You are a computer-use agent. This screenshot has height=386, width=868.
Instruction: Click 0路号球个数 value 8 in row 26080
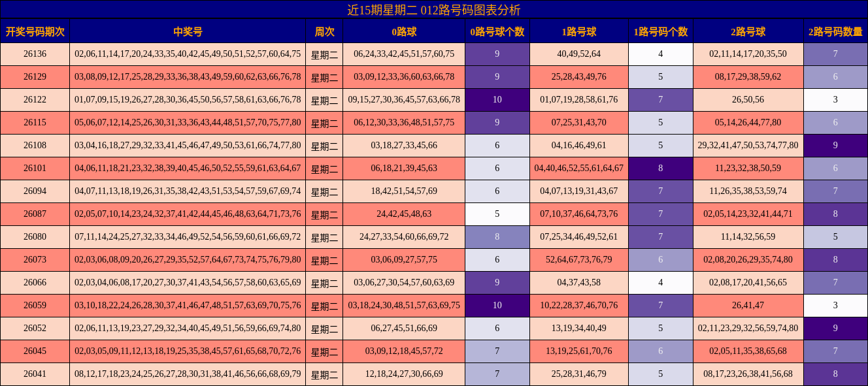click(497, 237)
